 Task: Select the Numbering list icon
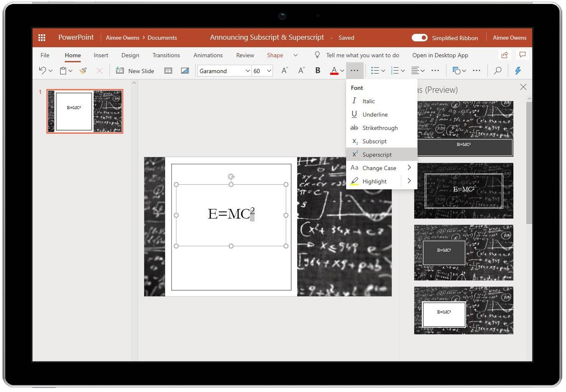395,71
